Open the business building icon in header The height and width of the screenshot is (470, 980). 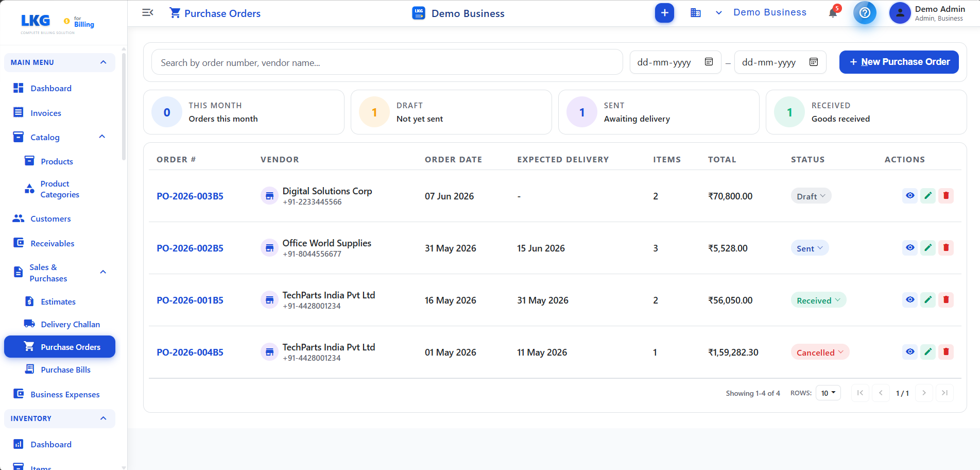click(696, 13)
